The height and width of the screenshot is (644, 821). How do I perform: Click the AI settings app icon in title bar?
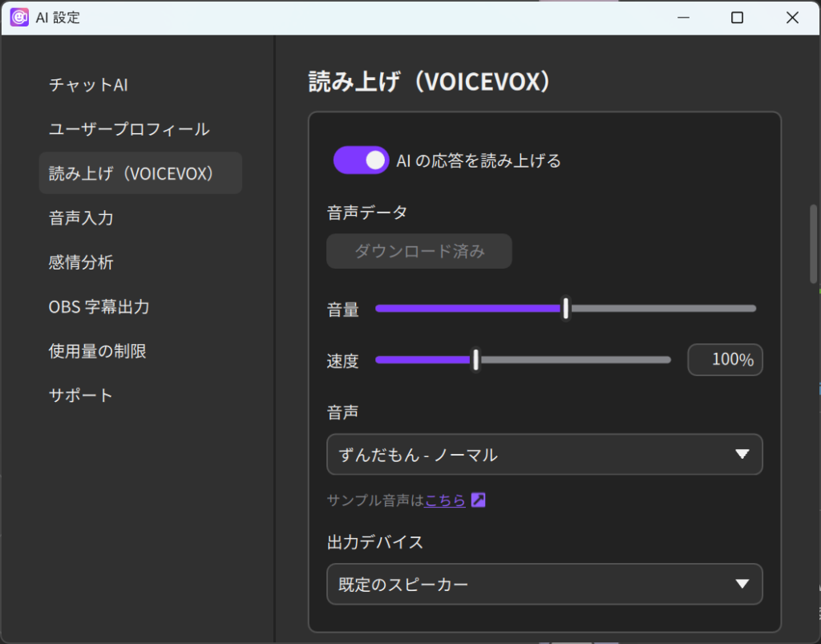pyautogui.click(x=19, y=18)
